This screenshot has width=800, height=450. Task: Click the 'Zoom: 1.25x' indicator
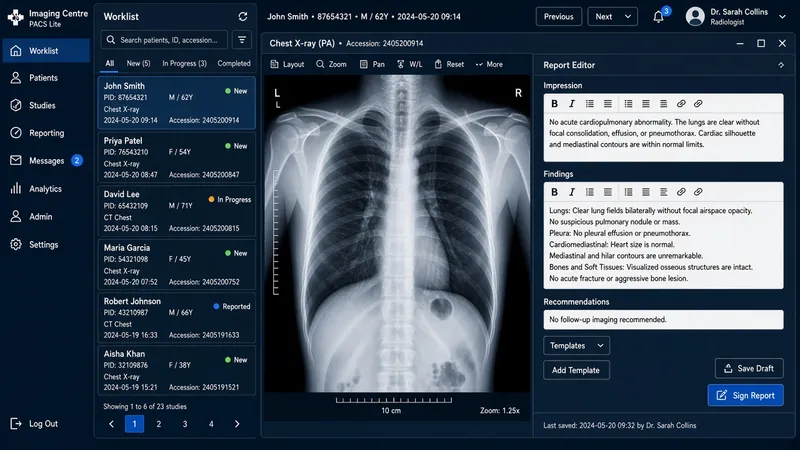[499, 410]
